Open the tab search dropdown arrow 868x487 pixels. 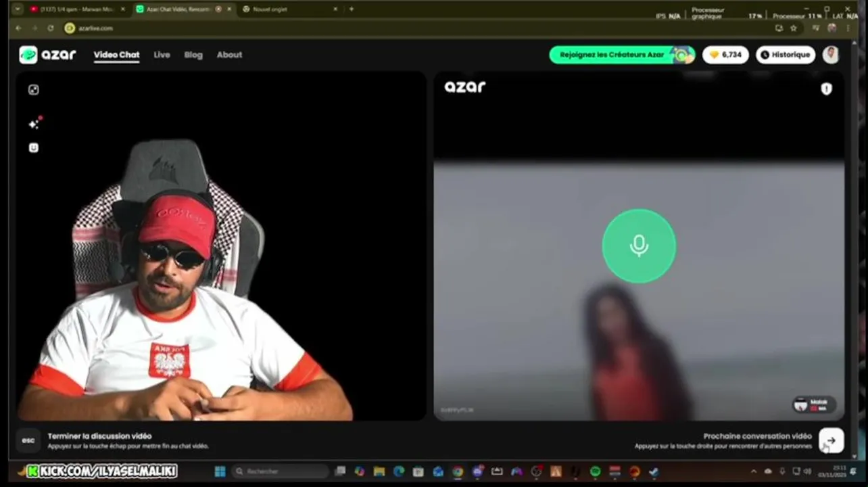tap(17, 9)
